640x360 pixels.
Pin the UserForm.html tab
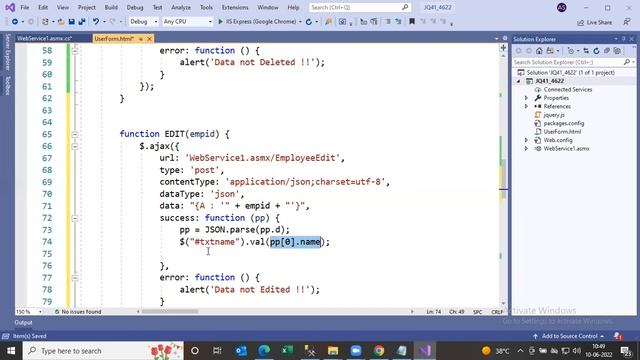click(141, 39)
